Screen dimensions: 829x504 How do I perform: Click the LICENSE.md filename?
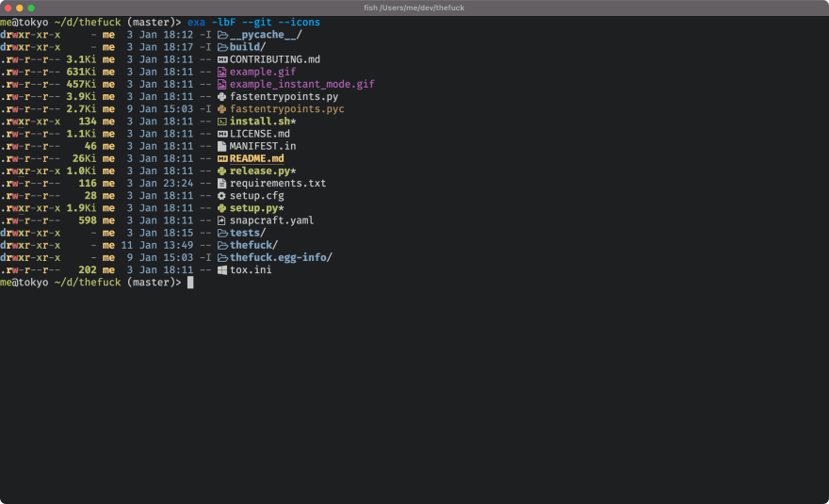pyautogui.click(x=260, y=134)
